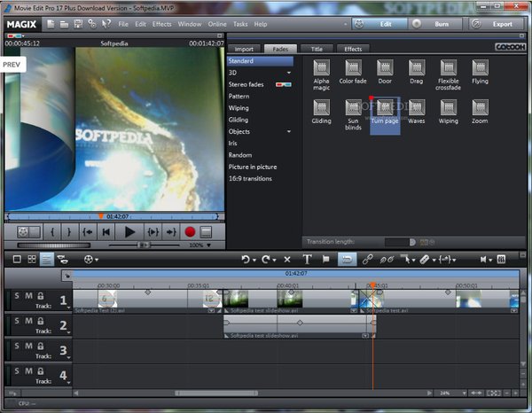Switch to the Import tab
Screen dimensions: 532x413
[x=244, y=49]
